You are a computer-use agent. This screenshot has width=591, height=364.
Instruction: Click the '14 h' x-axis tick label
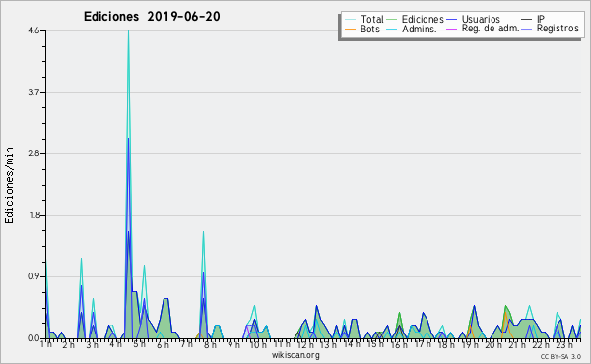tap(352, 344)
